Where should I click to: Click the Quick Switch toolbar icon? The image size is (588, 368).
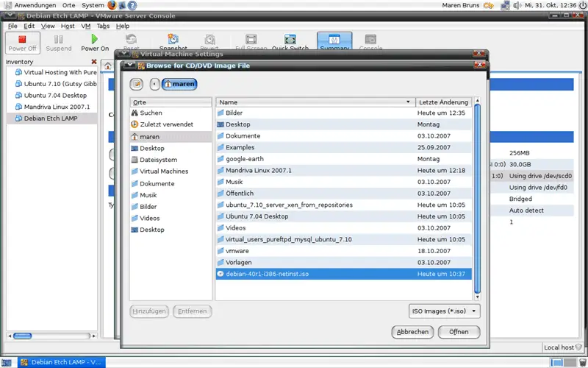pyautogui.click(x=290, y=40)
